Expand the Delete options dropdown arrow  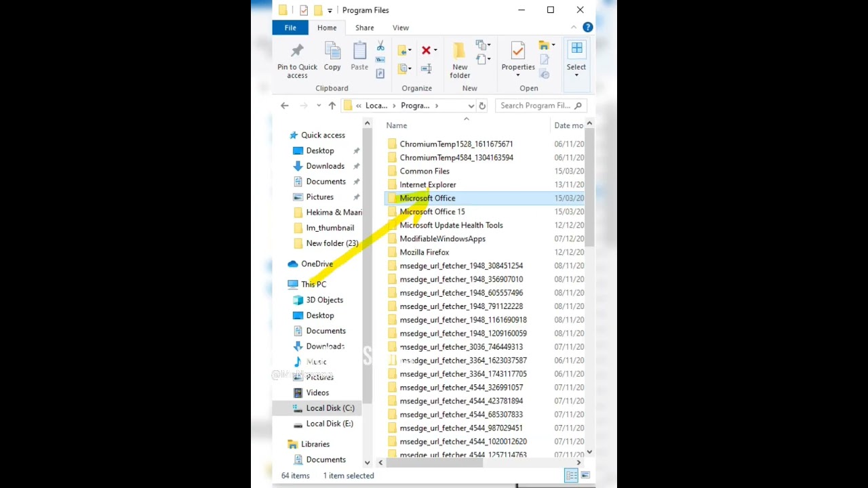(x=435, y=50)
